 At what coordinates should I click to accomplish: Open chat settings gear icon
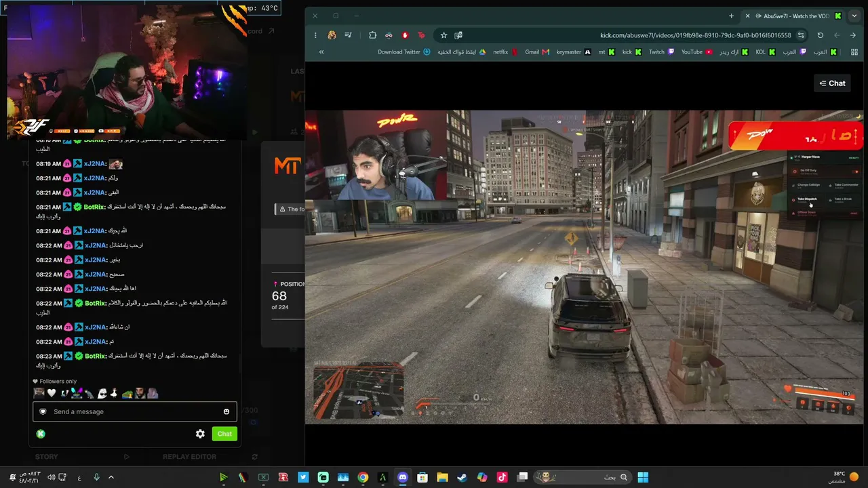click(x=200, y=434)
